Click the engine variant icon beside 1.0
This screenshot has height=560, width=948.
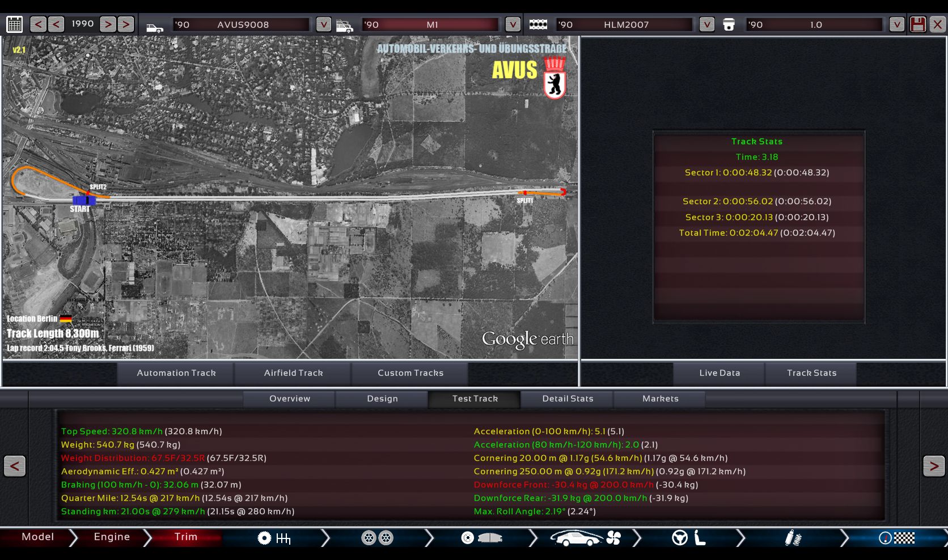tap(729, 24)
